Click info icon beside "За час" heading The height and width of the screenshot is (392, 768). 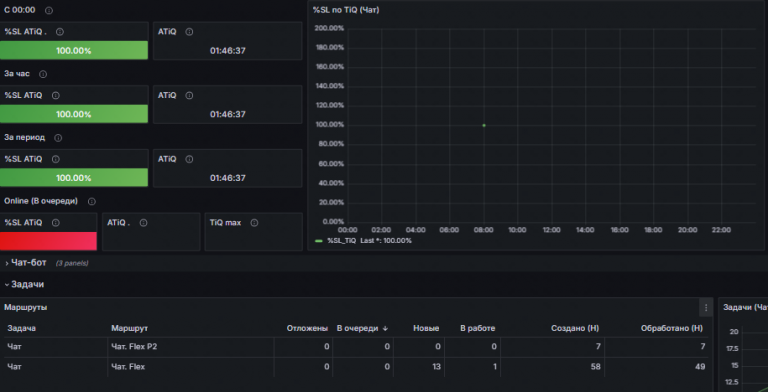[x=43, y=74]
